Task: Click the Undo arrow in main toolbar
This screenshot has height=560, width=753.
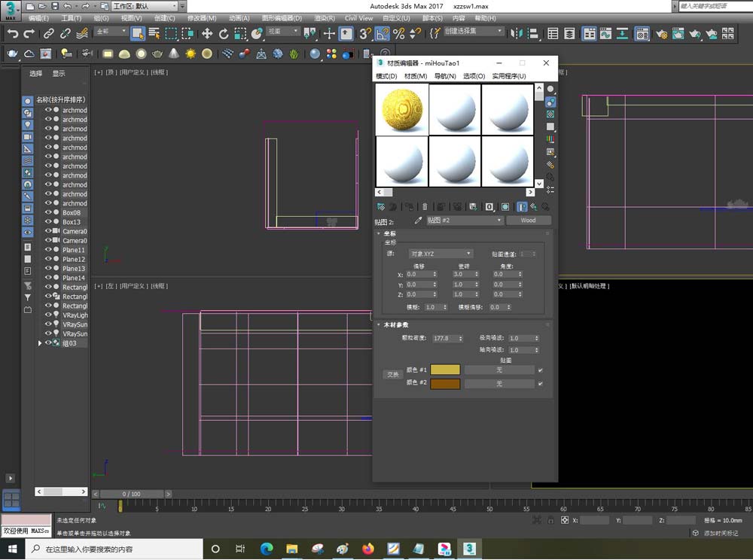Action: [x=12, y=34]
